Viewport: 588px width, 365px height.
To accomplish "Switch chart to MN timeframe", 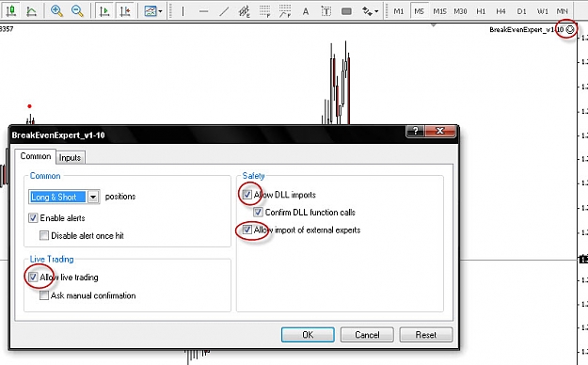I will pos(562,11).
